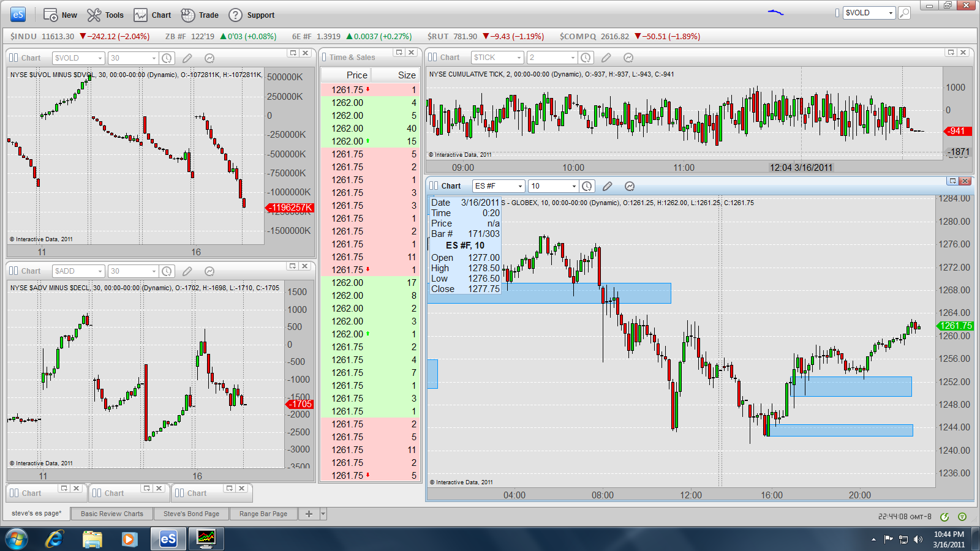Screen dimensions: 980x551
Task: Open the Windows Start menu
Action: [17, 539]
